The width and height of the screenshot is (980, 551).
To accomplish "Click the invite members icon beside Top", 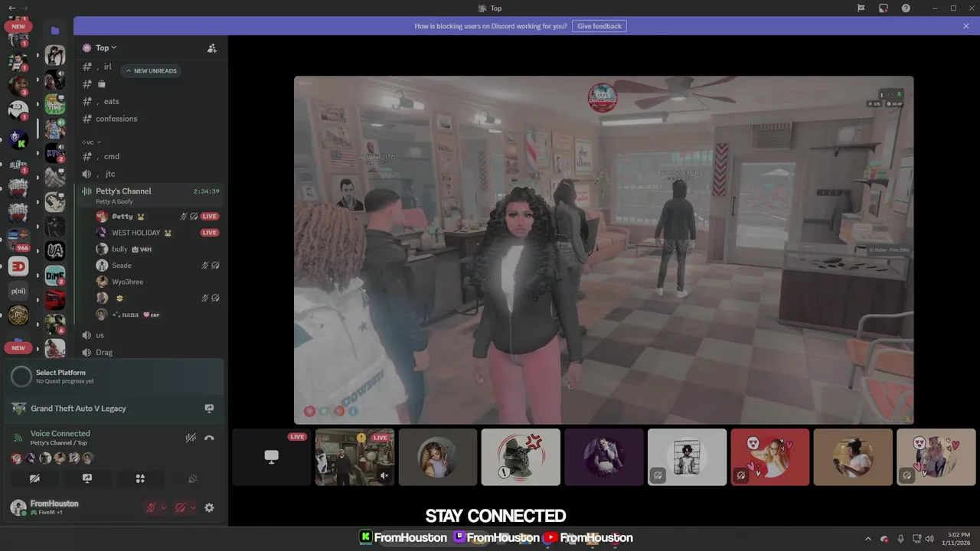I will click(212, 48).
